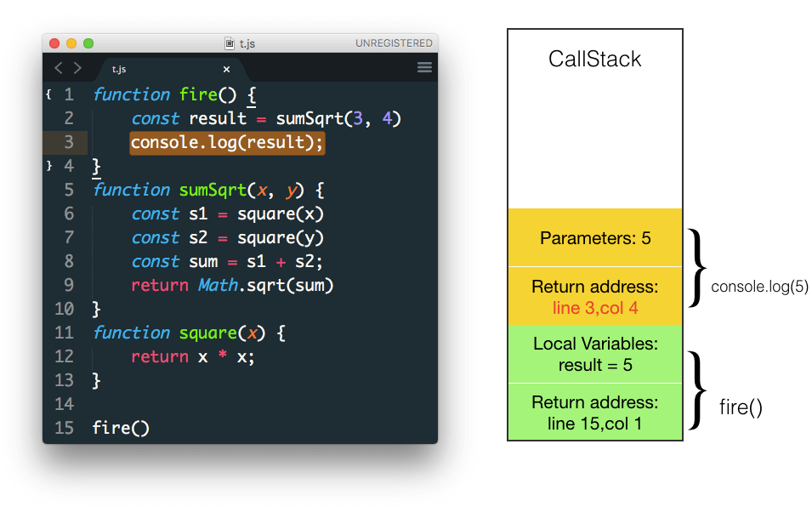Viewport: 812px width, 518px height.
Task: Click the back navigation arrow in tab bar
Action: [x=59, y=68]
